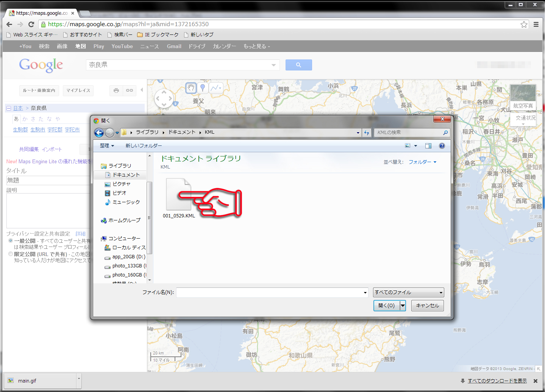Close the downloads bar
The height and width of the screenshot is (392, 545).
(536, 381)
